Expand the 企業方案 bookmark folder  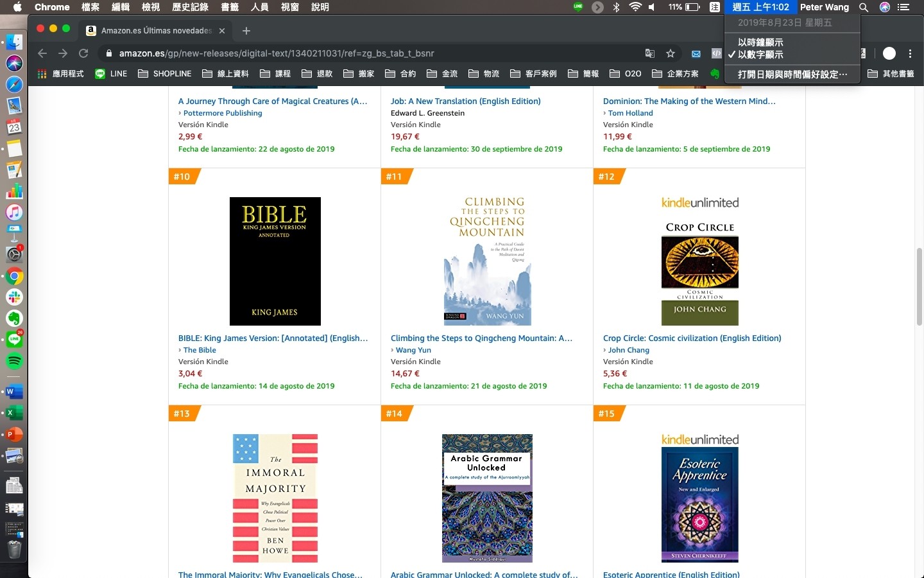click(x=675, y=74)
